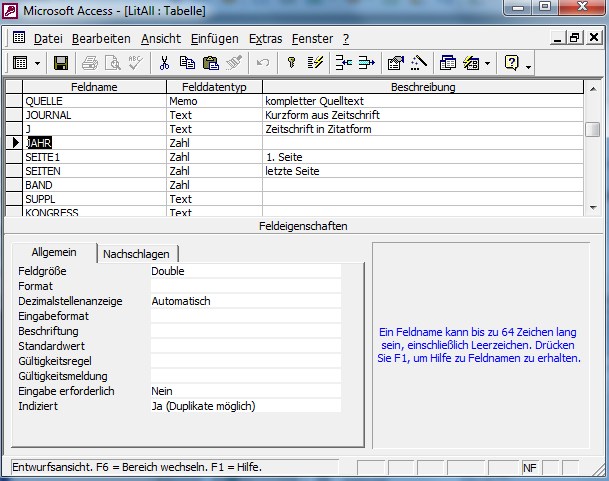The height and width of the screenshot is (481, 609).
Task: Click the Standardwert property field
Action: pyautogui.click(x=246, y=346)
